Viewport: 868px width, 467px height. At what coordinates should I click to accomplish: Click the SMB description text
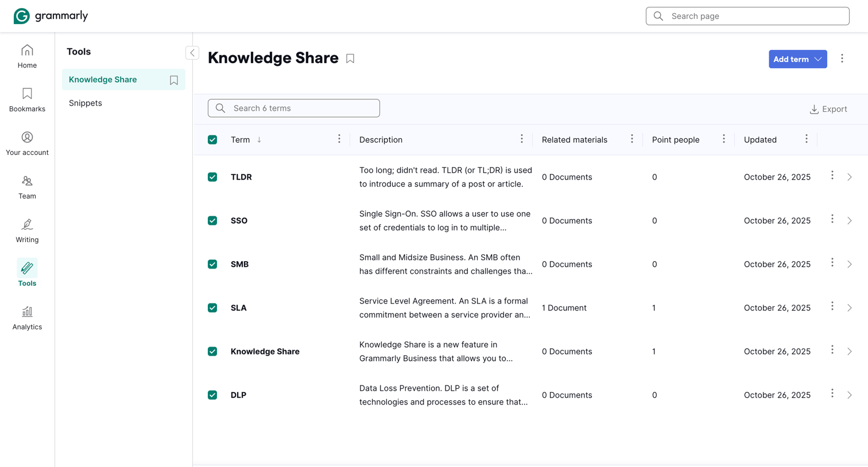445,264
